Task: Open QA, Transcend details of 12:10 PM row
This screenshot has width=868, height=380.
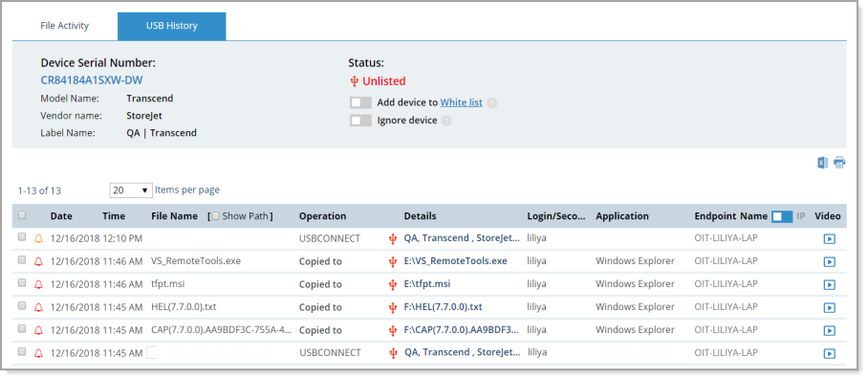Action: click(x=462, y=238)
